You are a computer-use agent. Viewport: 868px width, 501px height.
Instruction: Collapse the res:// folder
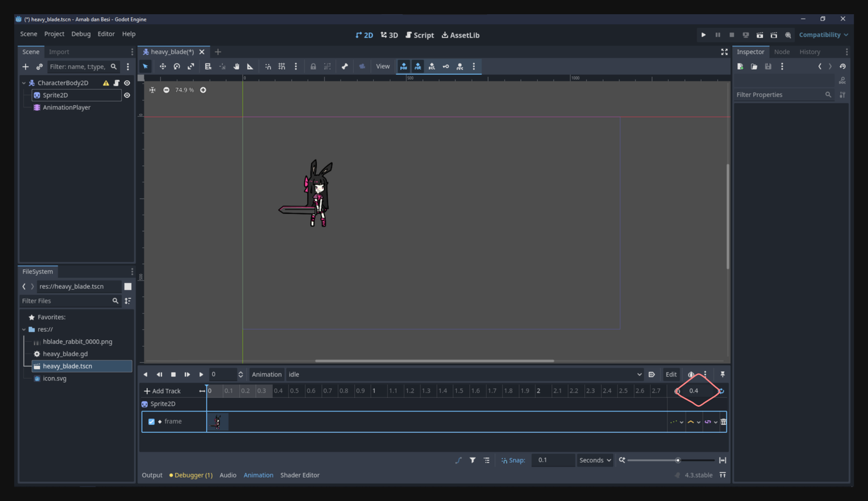24,329
